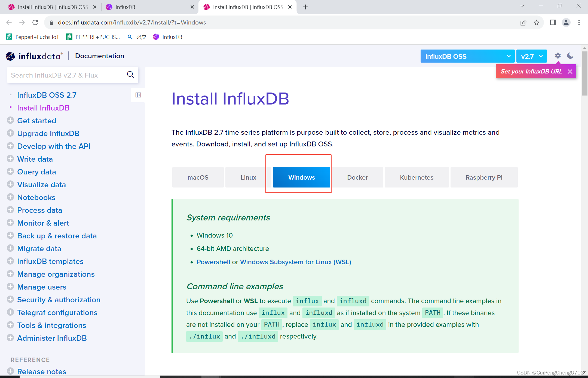Screen dimensions: 588x378
Task: Open the Security & authorization link
Action: point(59,300)
